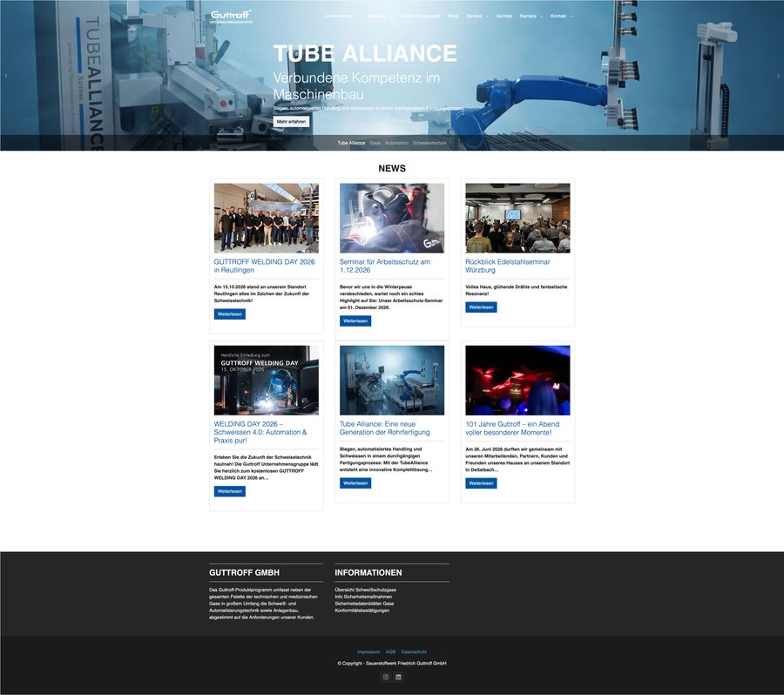Screen dimensions: 784x695
Task: Click Weiterlesen under Tube Alliance article
Action: coord(355,483)
